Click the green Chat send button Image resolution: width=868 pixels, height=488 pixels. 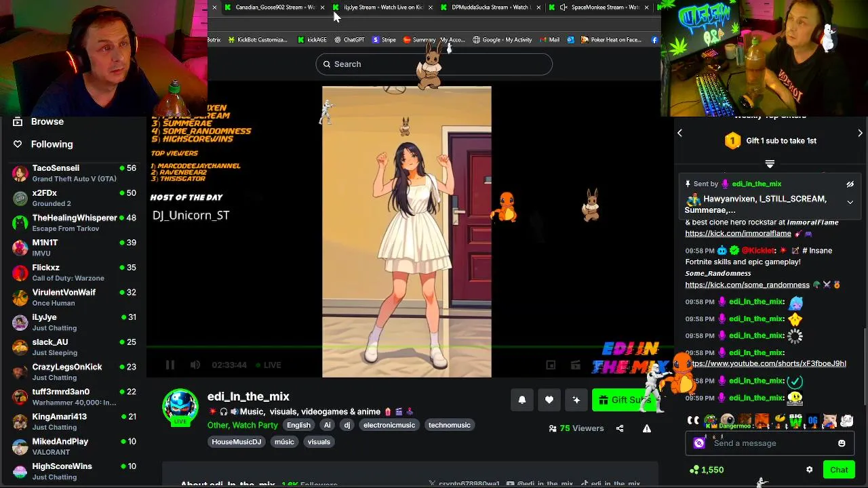point(839,470)
